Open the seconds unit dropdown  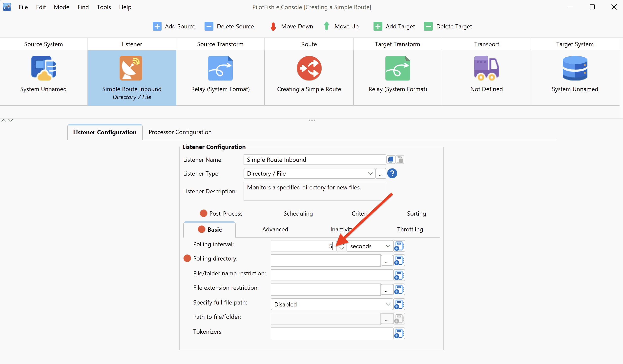click(x=388, y=246)
